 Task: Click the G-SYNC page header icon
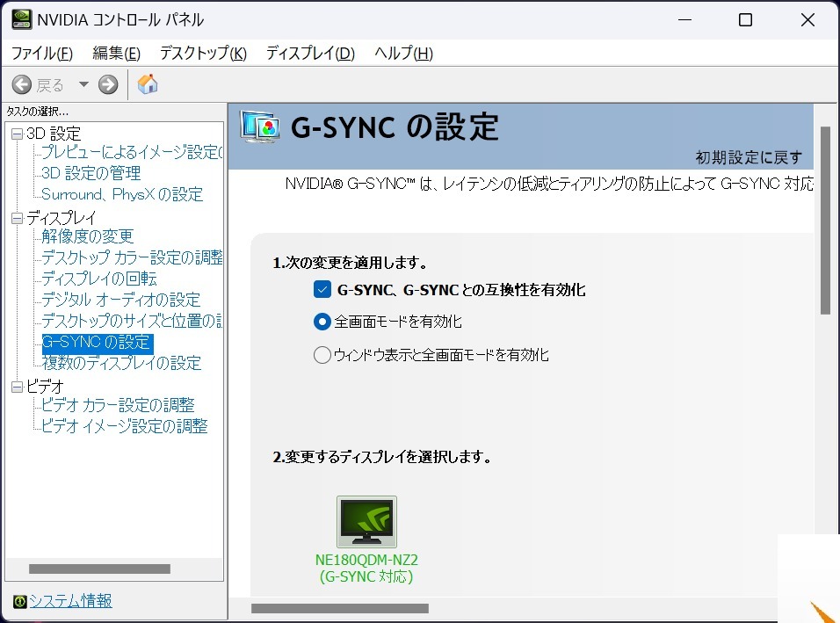pyautogui.click(x=260, y=127)
